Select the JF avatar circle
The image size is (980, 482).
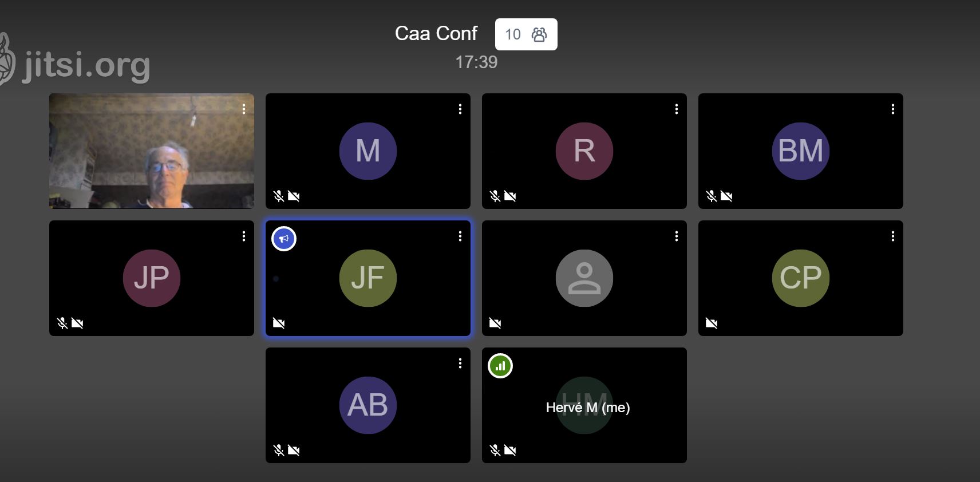(x=368, y=278)
